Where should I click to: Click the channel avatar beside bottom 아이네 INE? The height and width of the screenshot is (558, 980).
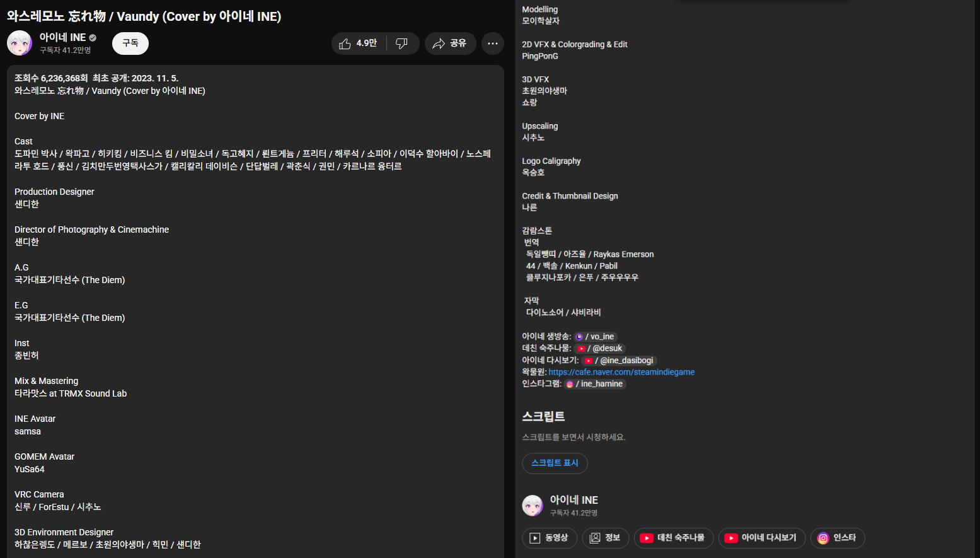click(x=533, y=506)
